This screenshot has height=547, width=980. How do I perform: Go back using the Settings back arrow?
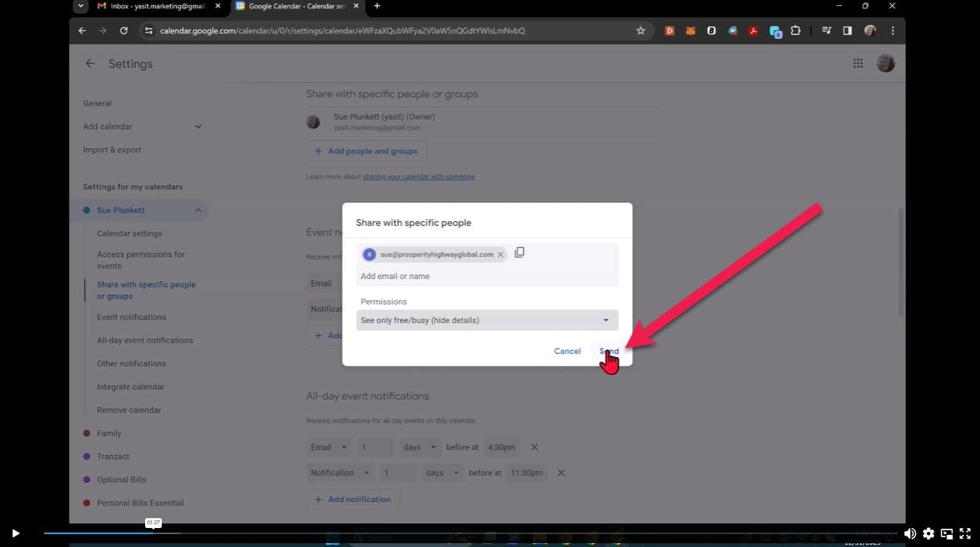(x=90, y=64)
